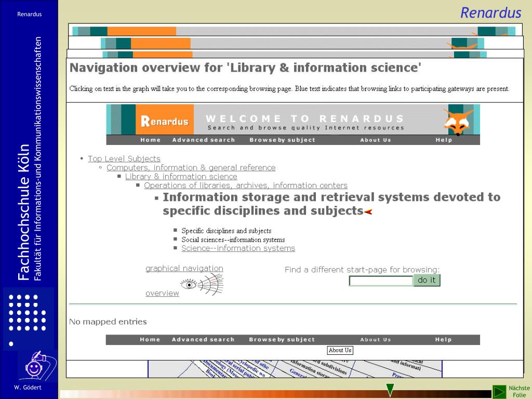Screen dimensions: 532x399
Task: Follow the overview link
Action: coord(162,293)
